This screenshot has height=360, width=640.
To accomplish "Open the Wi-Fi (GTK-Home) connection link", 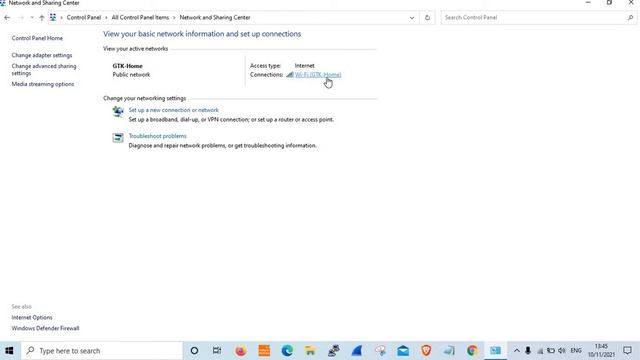I will [318, 75].
